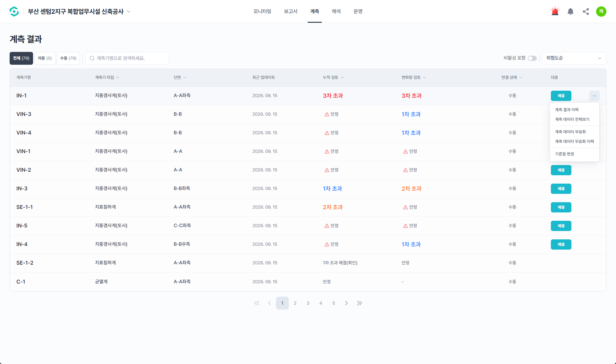Open the notifications bell icon
Viewport: 616px width, 364px height.
570,12
